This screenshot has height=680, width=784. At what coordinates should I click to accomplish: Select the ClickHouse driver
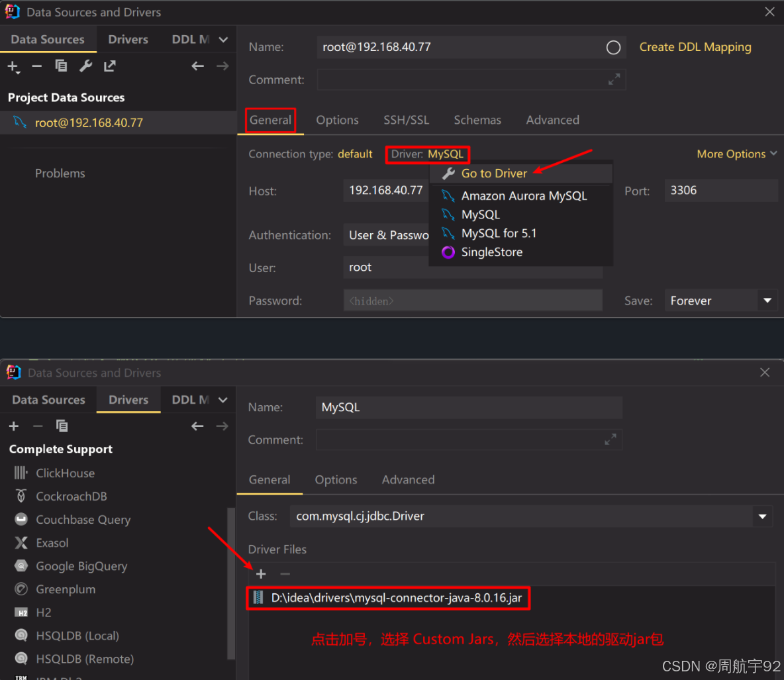click(65, 473)
